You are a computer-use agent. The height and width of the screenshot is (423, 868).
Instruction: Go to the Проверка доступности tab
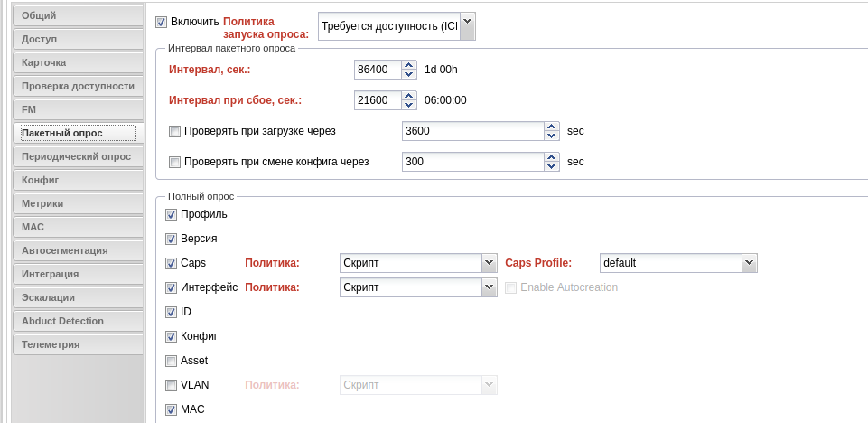[78, 87]
